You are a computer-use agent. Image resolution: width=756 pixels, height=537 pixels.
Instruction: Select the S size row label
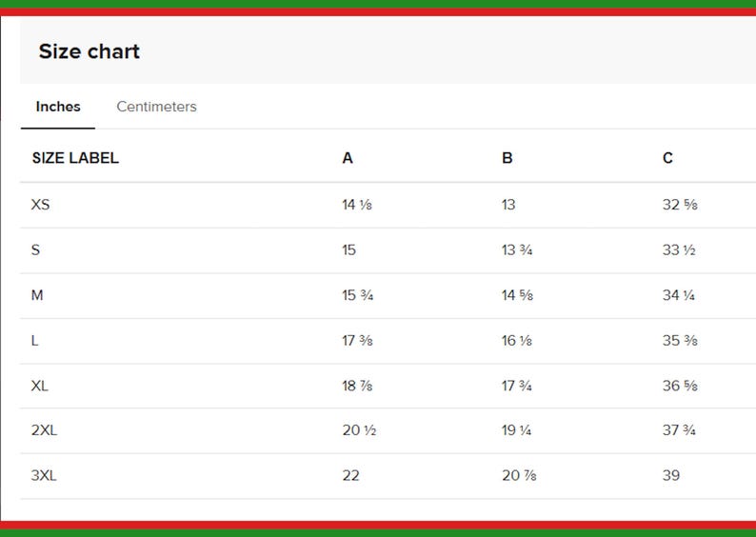point(35,249)
